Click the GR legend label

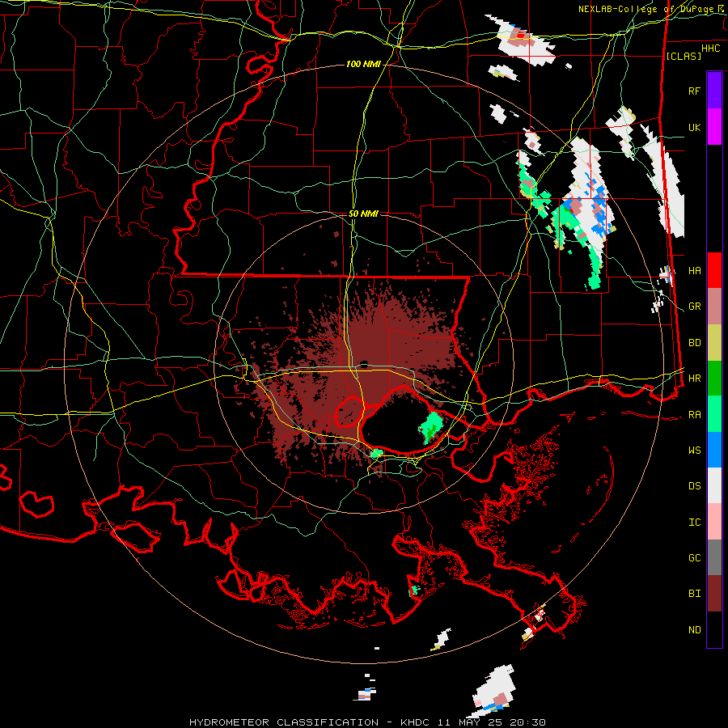[x=694, y=307]
